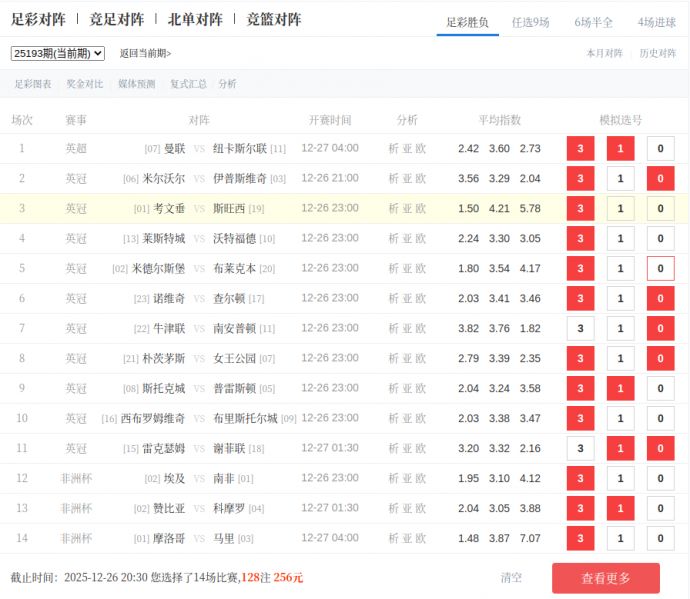Select the 竞篮对阵 header menu item
Screen dimensions: 690x599
coord(273,19)
